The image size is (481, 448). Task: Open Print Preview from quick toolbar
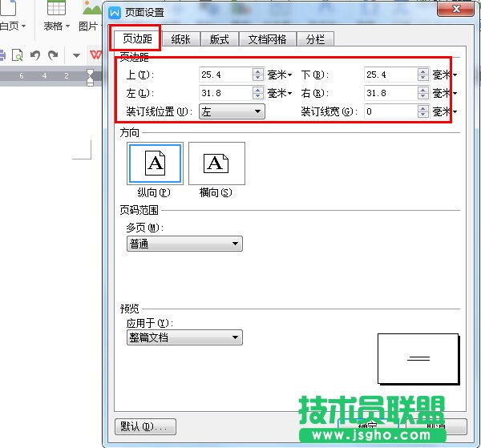[17, 55]
